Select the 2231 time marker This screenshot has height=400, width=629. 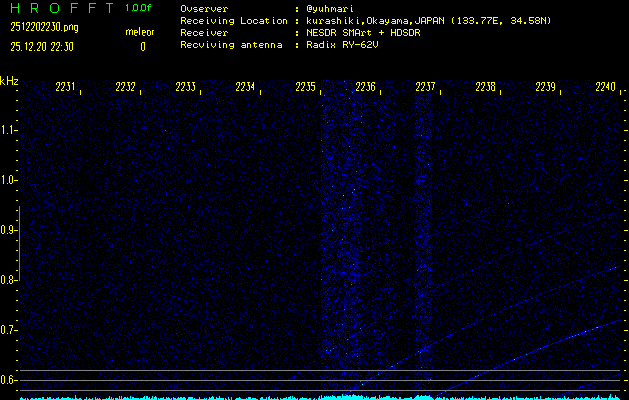[66, 88]
